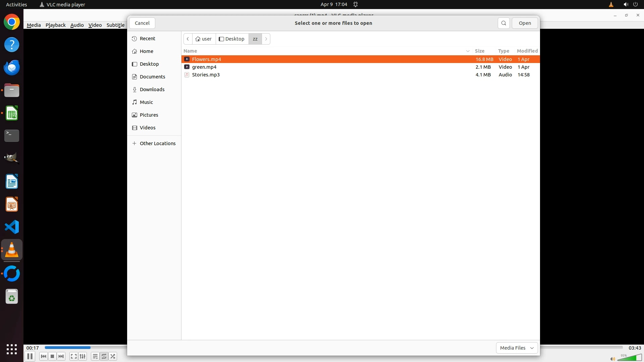The height and width of the screenshot is (362, 644).
Task: Expand the Media Files filter dropdown
Action: (x=517, y=348)
